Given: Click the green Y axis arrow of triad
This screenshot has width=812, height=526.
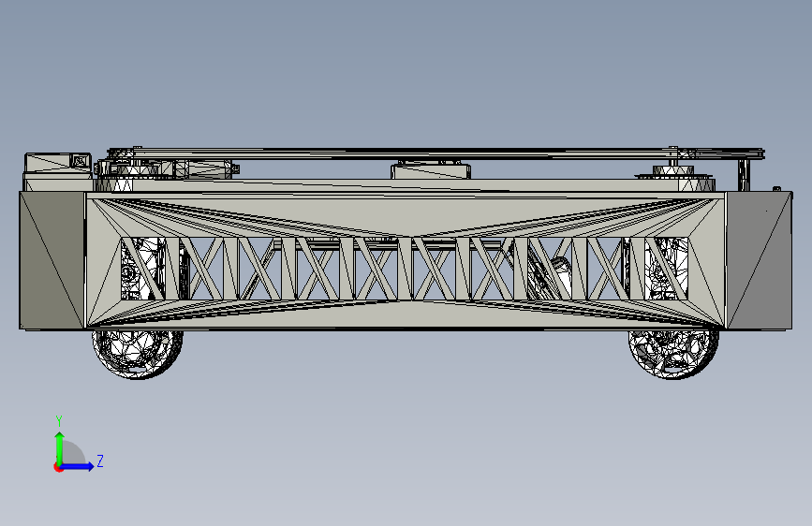Looking at the screenshot, I should pos(60,447).
